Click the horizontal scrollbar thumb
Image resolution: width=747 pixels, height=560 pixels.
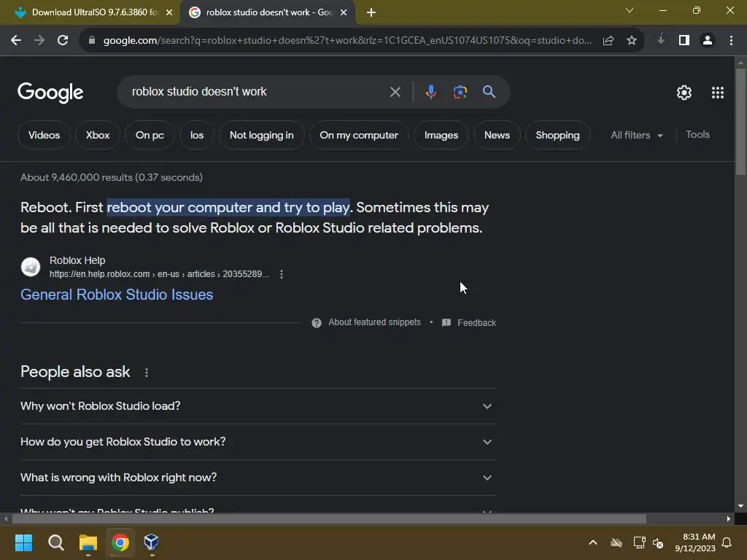[x=329, y=518]
